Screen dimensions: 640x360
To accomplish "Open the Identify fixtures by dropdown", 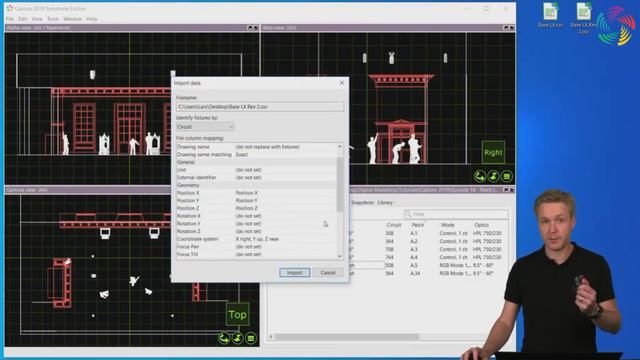I will tap(205, 127).
